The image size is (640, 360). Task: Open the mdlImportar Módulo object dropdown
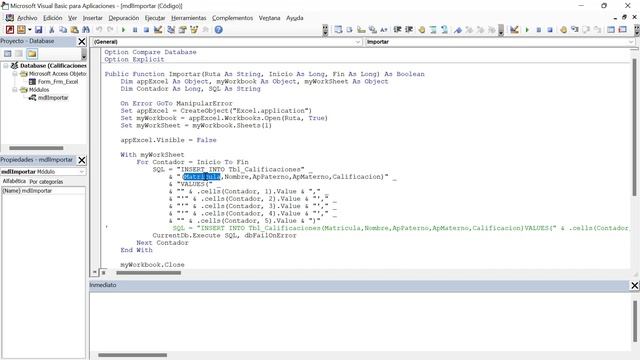click(82, 172)
